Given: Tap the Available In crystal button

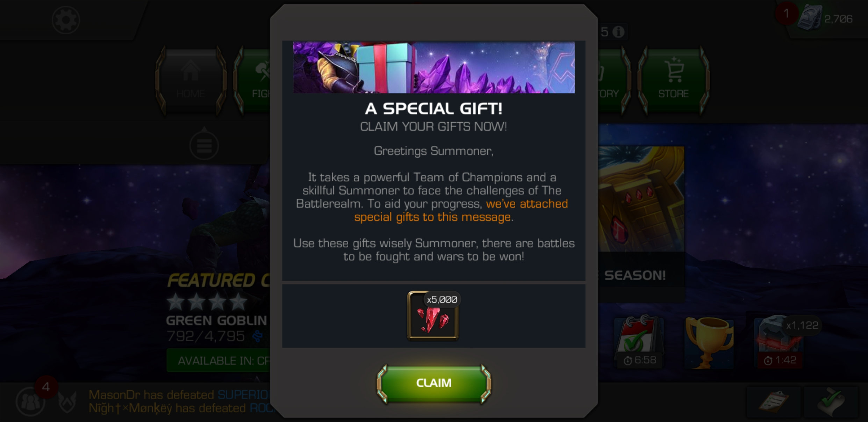Looking at the screenshot, I should pyautogui.click(x=219, y=360).
